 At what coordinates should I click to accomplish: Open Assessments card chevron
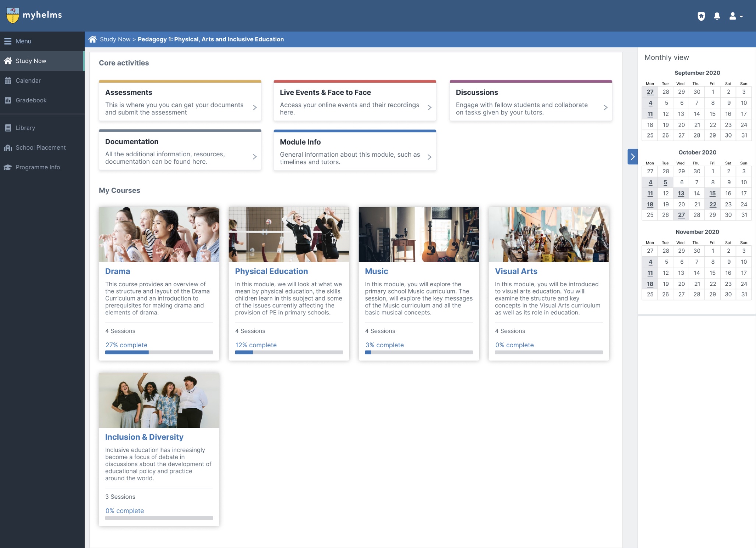pos(254,107)
